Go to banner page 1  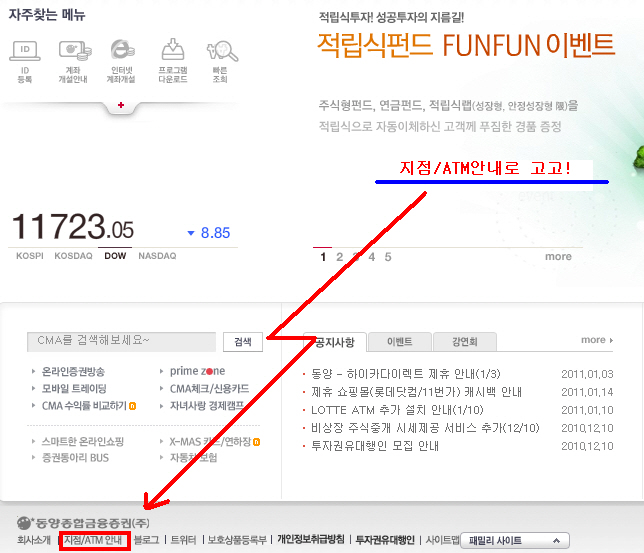pos(323,257)
